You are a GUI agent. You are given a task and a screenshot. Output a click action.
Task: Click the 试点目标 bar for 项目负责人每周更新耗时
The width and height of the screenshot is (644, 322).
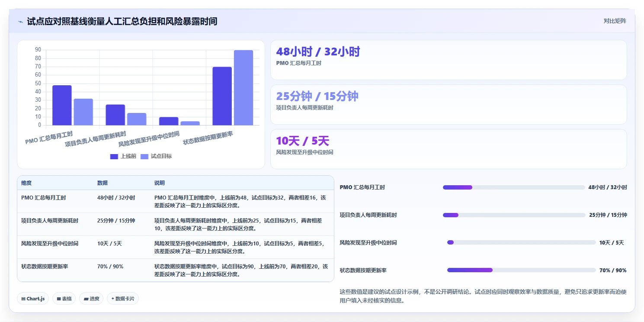pyautogui.click(x=137, y=119)
